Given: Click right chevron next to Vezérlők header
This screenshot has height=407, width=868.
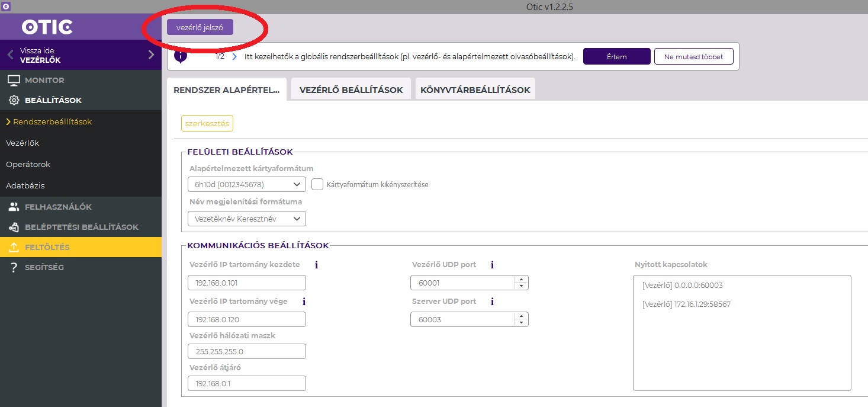Looking at the screenshot, I should 151,55.
